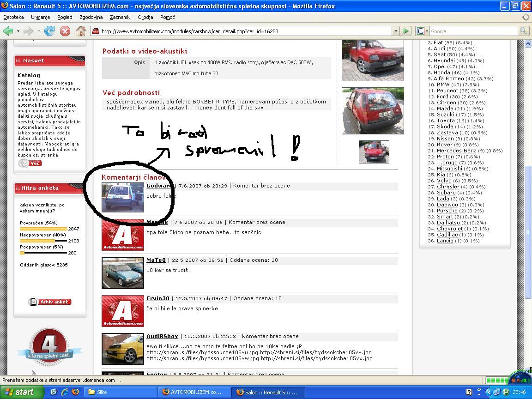Open the small red car thumbnail
532x399 pixels.
[x=374, y=152]
